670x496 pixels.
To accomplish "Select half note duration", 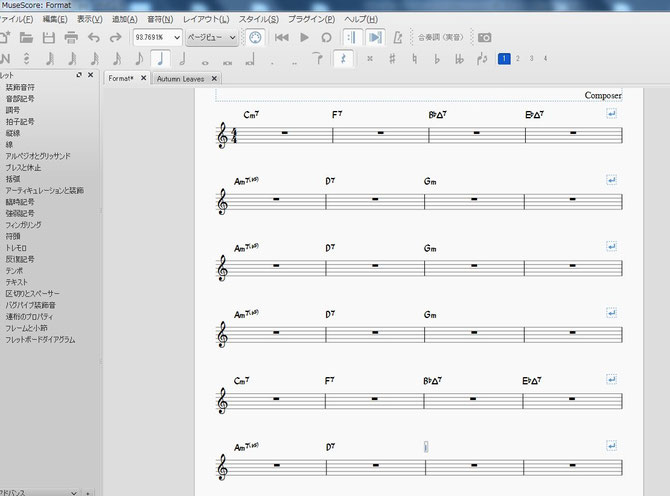I will (x=183, y=59).
